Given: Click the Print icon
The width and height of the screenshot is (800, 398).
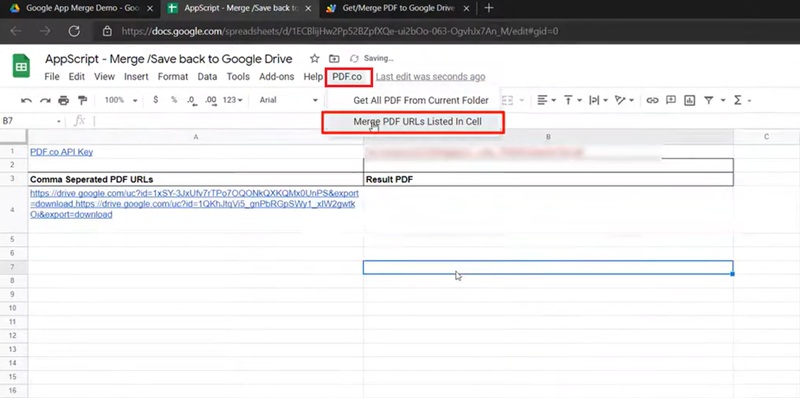Looking at the screenshot, I should click(x=63, y=101).
